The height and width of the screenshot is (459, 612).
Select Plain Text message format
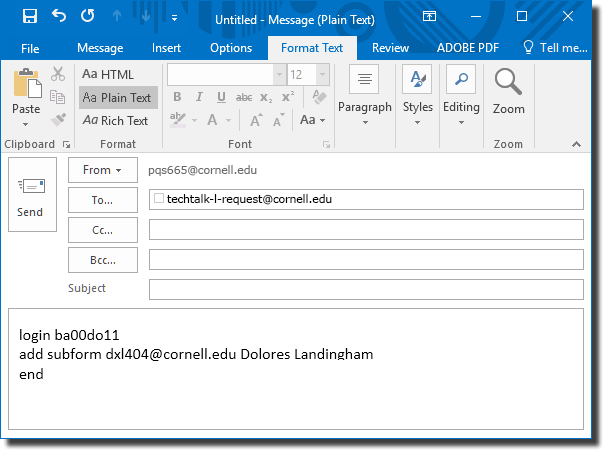117,98
